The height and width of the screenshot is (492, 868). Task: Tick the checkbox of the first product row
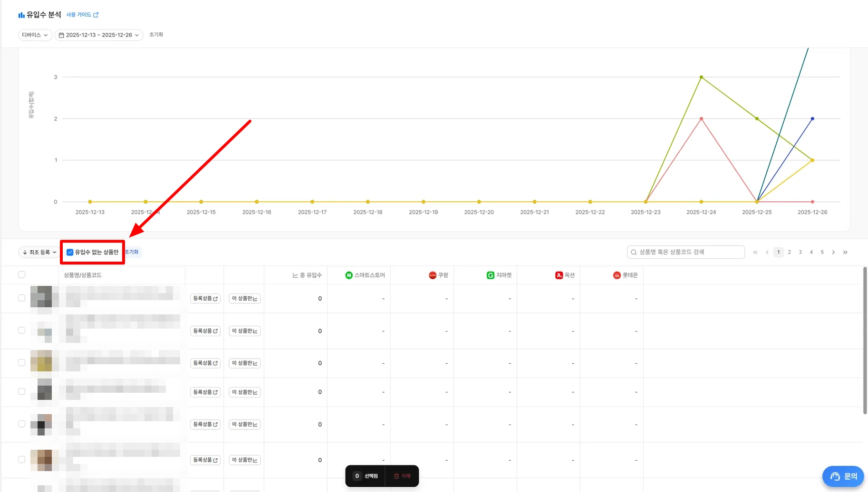point(21,298)
